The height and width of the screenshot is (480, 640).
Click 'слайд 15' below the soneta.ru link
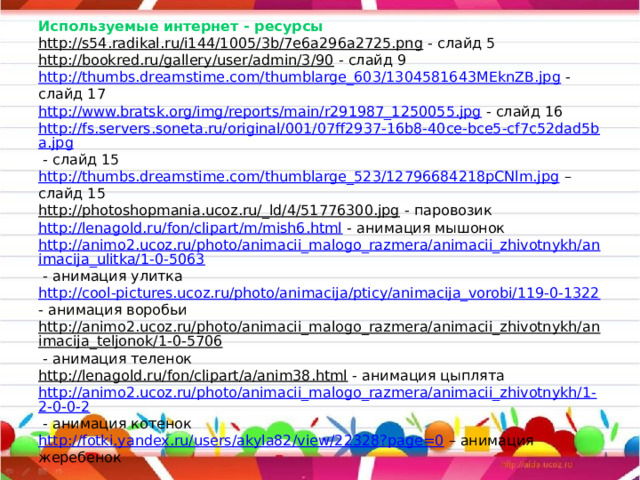[x=85, y=160]
